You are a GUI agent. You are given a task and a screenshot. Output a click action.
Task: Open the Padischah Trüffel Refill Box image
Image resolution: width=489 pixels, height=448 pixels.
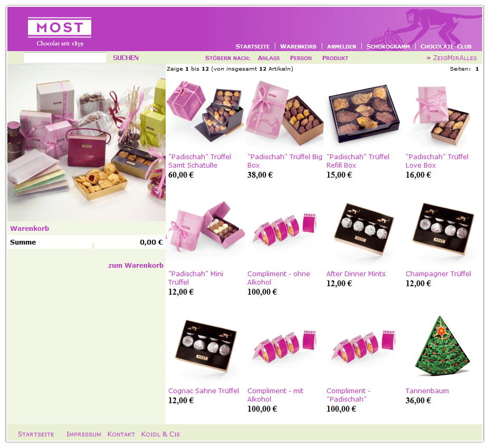coord(364,114)
